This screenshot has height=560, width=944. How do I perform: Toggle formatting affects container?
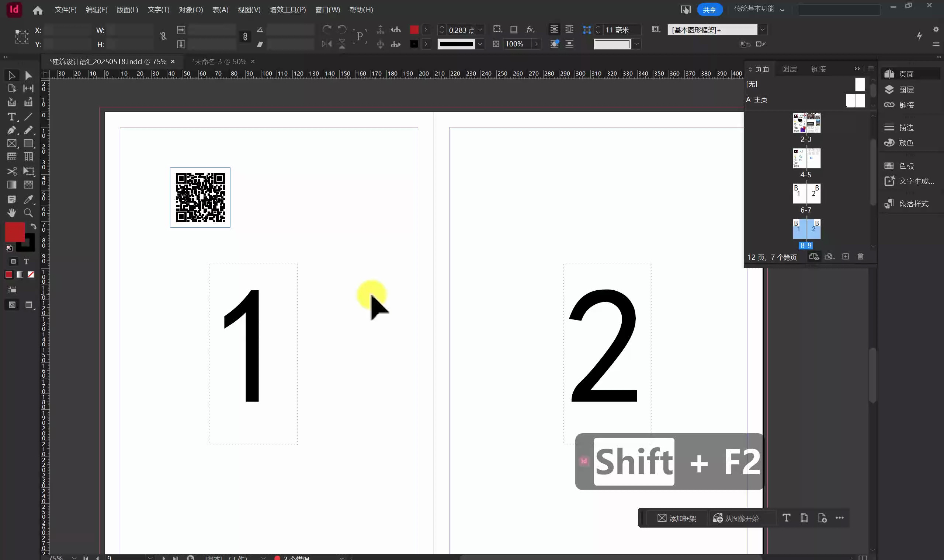pyautogui.click(x=14, y=262)
